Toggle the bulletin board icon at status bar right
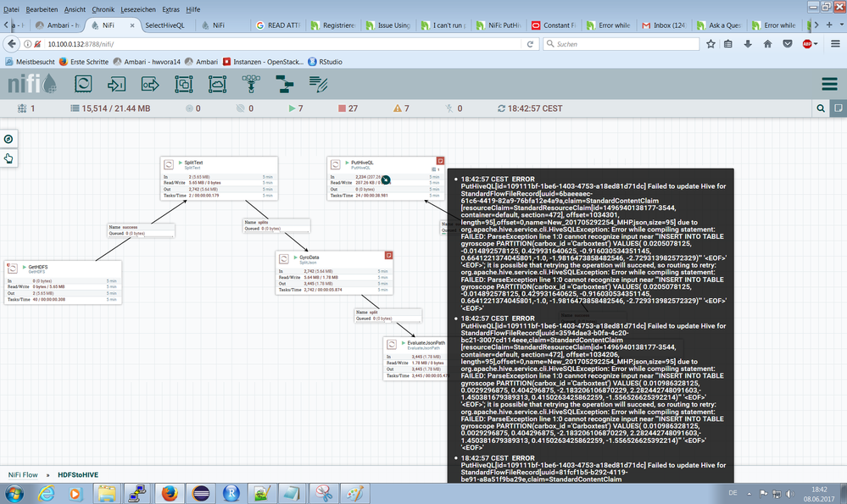This screenshot has height=504, width=847. click(x=837, y=108)
